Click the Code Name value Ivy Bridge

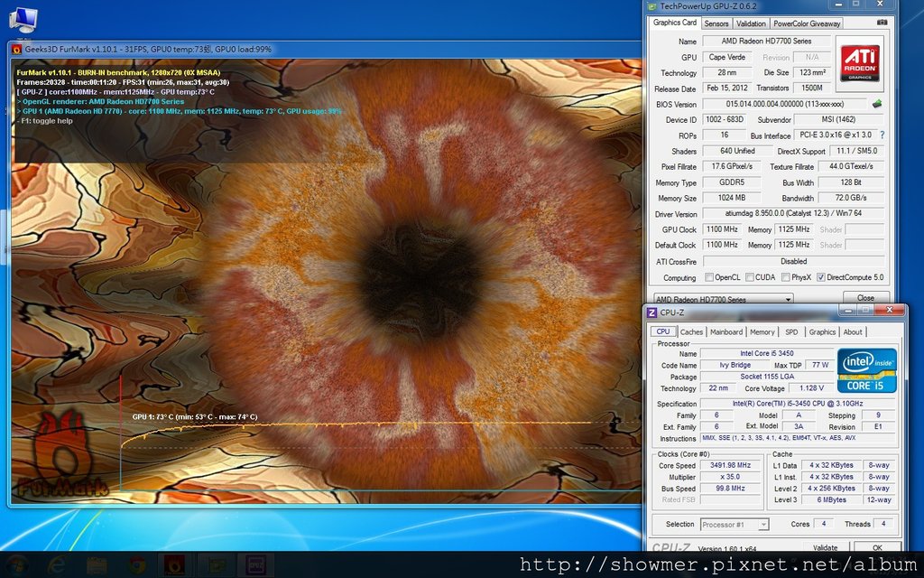tap(735, 365)
